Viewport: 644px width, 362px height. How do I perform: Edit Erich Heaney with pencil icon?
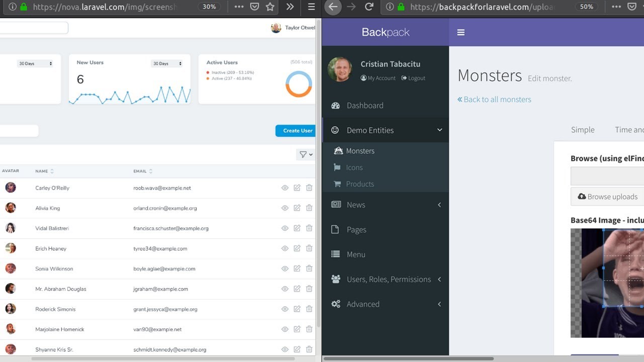pos(297,248)
